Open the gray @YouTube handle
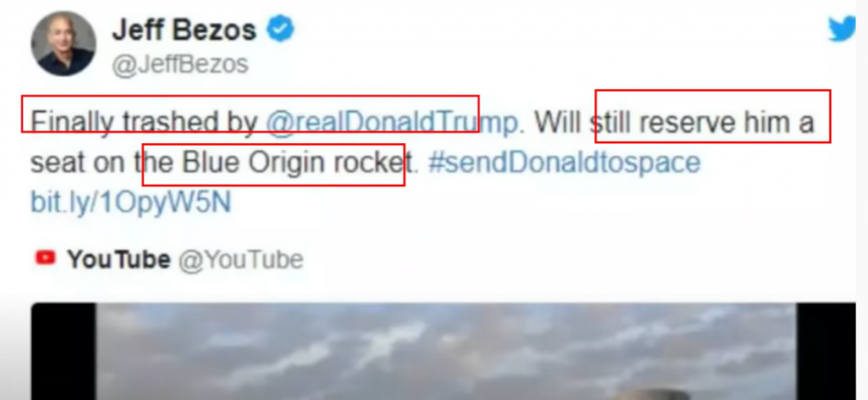Image resolution: width=868 pixels, height=400 pixels. coord(241,259)
